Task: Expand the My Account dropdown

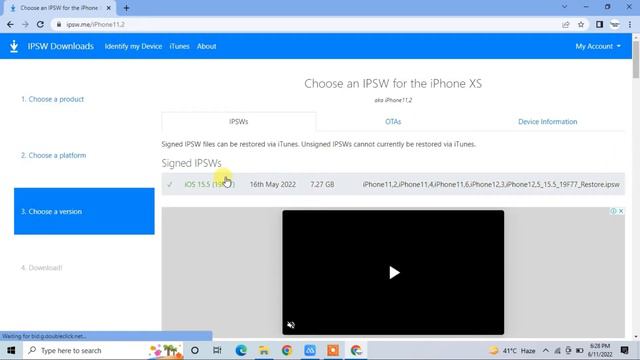Action: tap(598, 47)
